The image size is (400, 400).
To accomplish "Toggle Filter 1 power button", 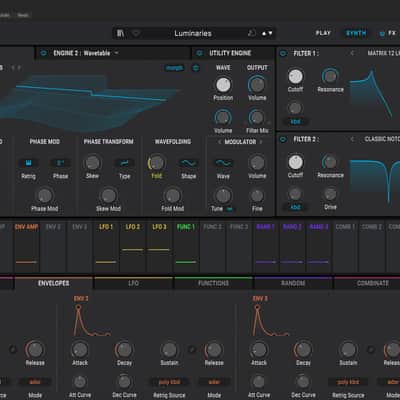I will coord(283,53).
